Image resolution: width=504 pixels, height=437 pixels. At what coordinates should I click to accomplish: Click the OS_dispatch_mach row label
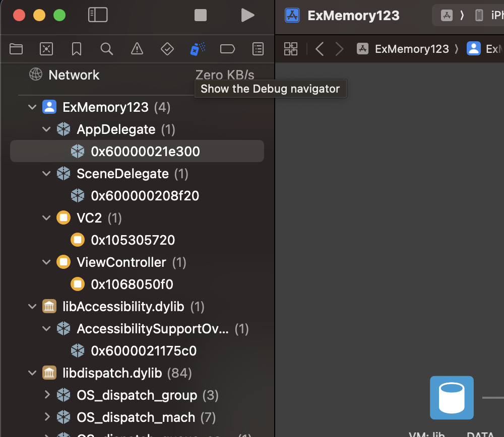(x=136, y=417)
